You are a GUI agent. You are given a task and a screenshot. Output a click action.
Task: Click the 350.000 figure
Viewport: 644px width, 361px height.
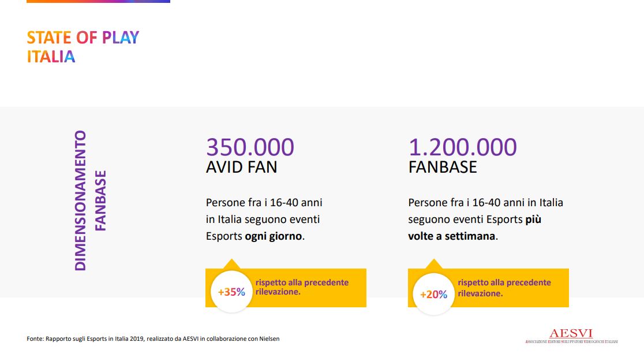tap(250, 147)
